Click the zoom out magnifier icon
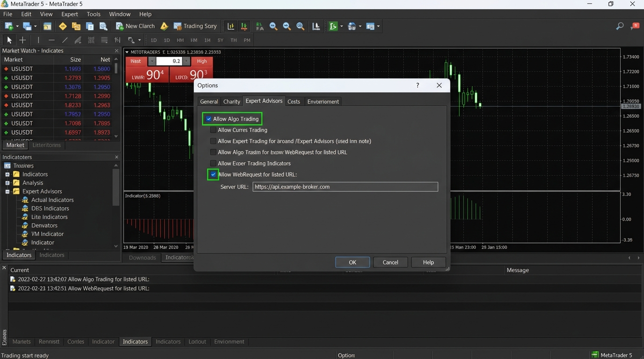The image size is (644, 359). 287,26
